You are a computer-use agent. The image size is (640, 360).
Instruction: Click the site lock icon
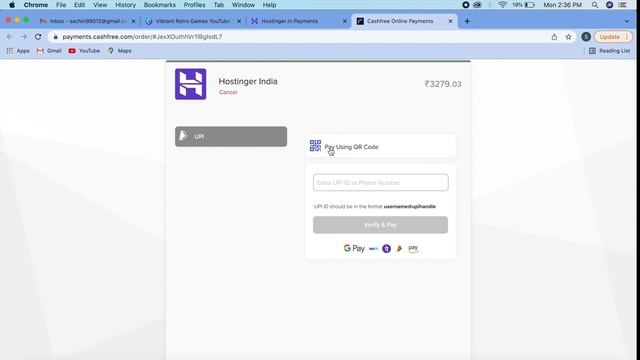click(x=56, y=37)
